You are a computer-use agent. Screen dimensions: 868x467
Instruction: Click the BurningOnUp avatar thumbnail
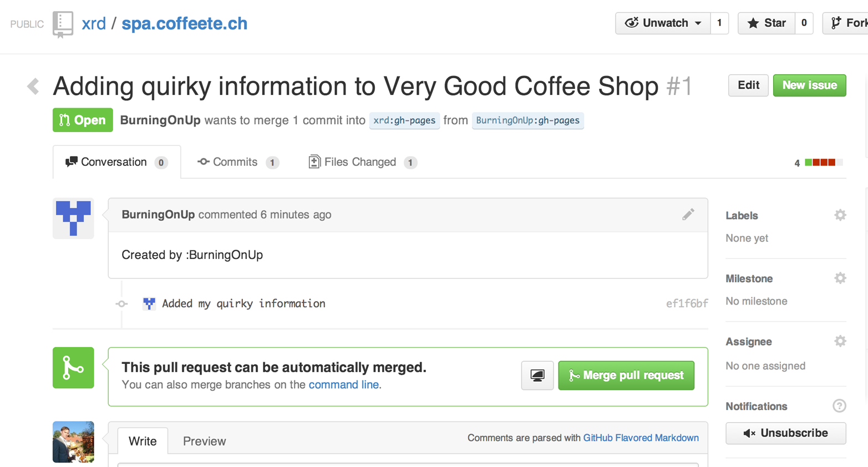73,219
